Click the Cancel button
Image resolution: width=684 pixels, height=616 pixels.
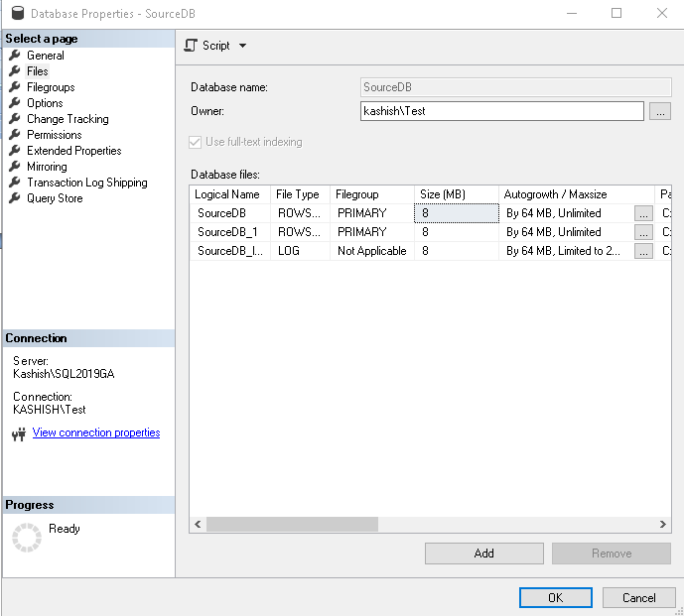pos(638,598)
